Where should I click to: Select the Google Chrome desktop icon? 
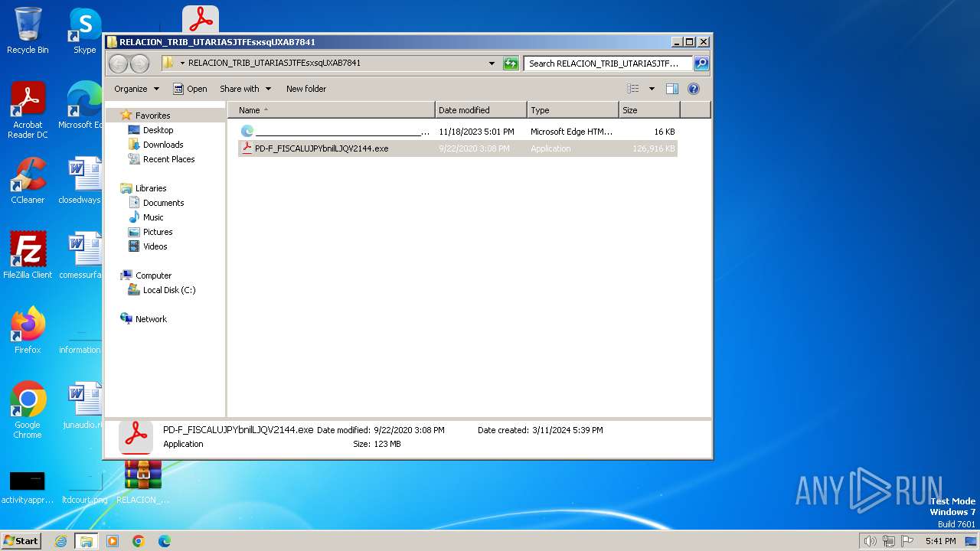point(28,410)
